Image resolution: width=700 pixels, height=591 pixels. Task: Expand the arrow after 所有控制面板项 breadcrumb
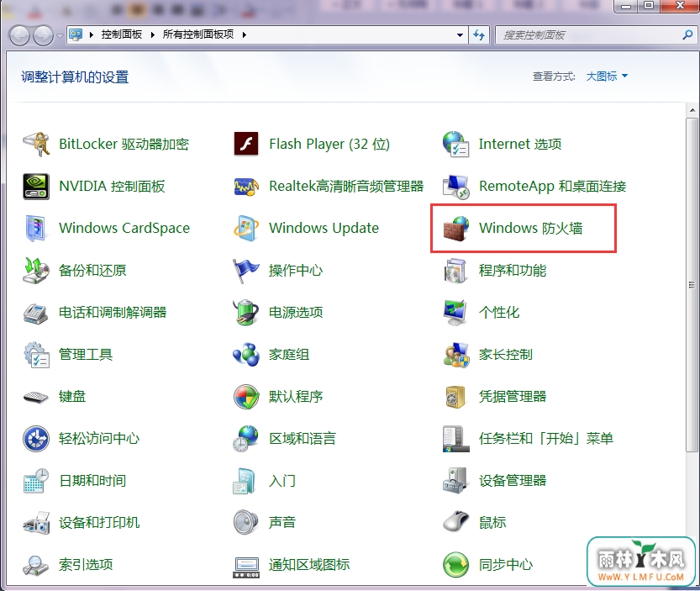[245, 34]
